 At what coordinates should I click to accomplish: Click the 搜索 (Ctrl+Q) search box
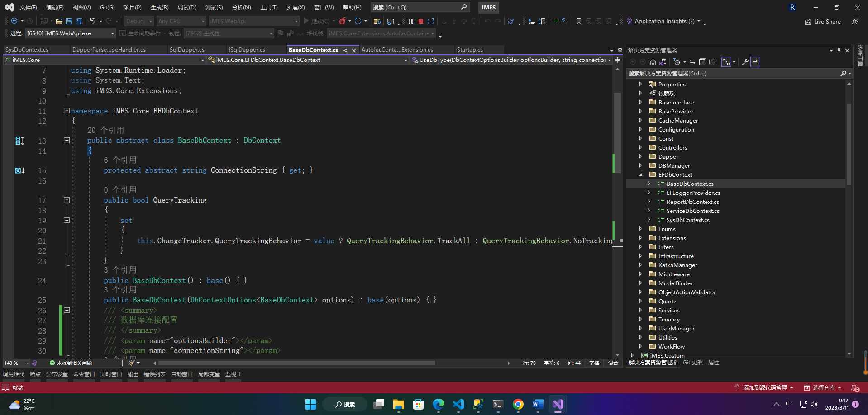pos(415,8)
